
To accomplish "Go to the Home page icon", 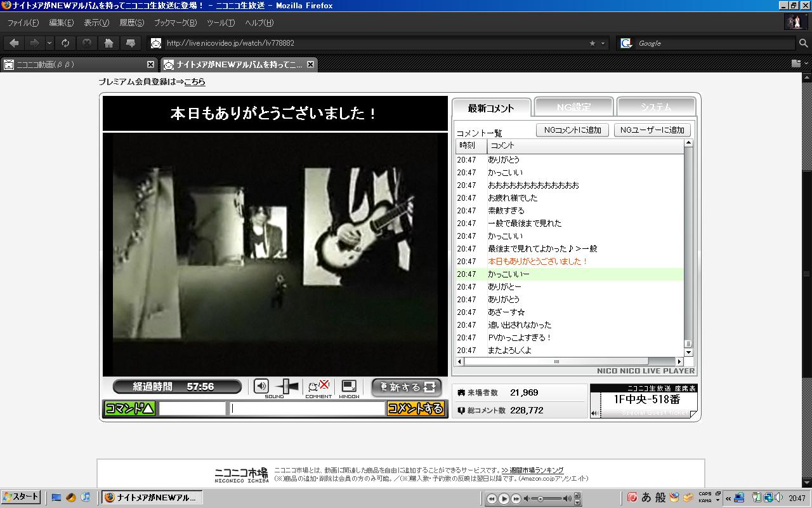I will [x=109, y=43].
